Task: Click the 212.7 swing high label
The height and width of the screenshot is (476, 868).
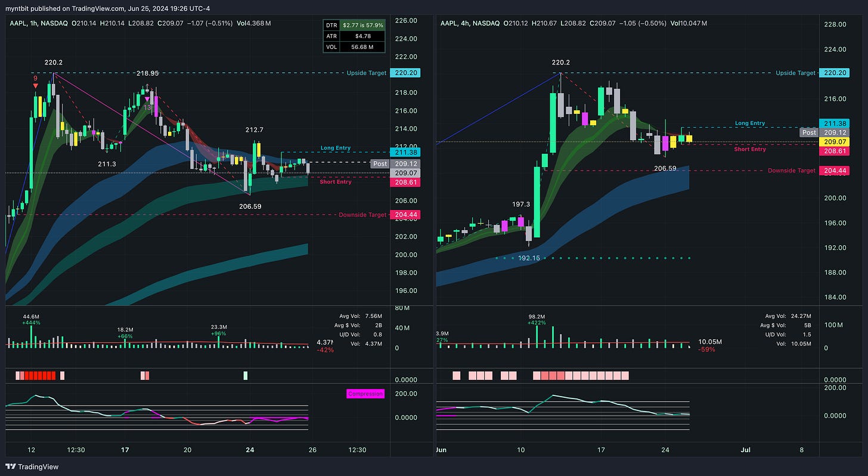Action: (255, 129)
